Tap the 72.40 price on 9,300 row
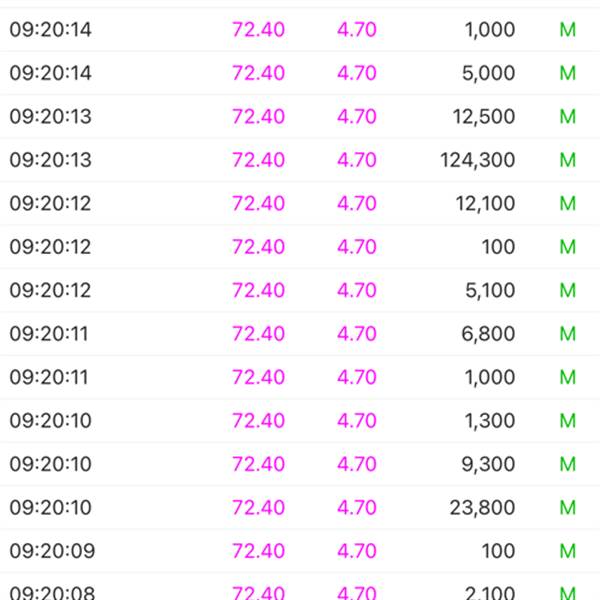The image size is (600, 600). 258,464
